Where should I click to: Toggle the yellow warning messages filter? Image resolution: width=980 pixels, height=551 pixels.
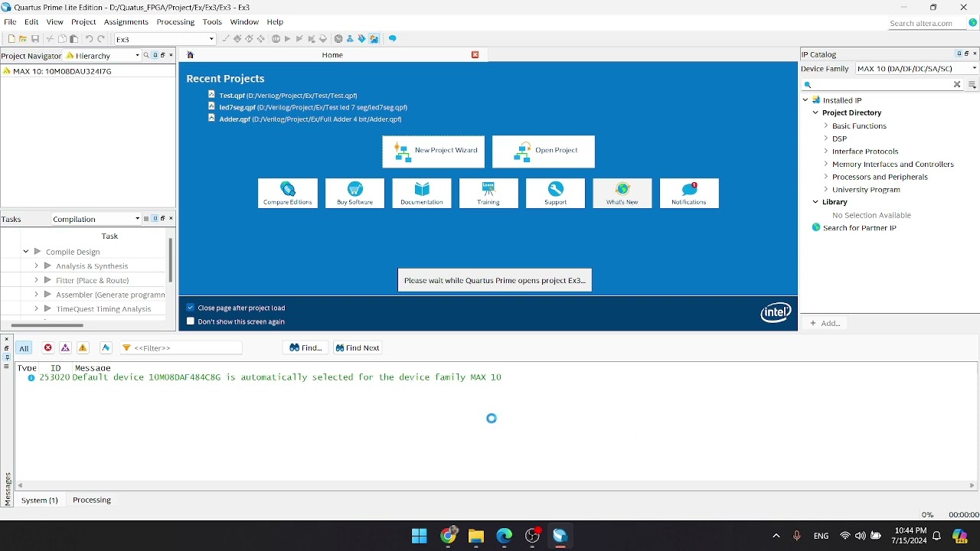[83, 348]
